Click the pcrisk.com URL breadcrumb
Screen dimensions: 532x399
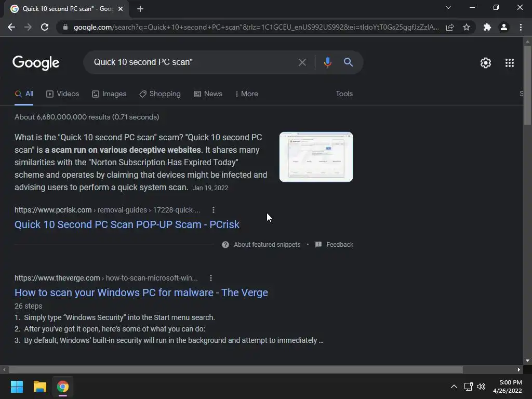tap(107, 210)
